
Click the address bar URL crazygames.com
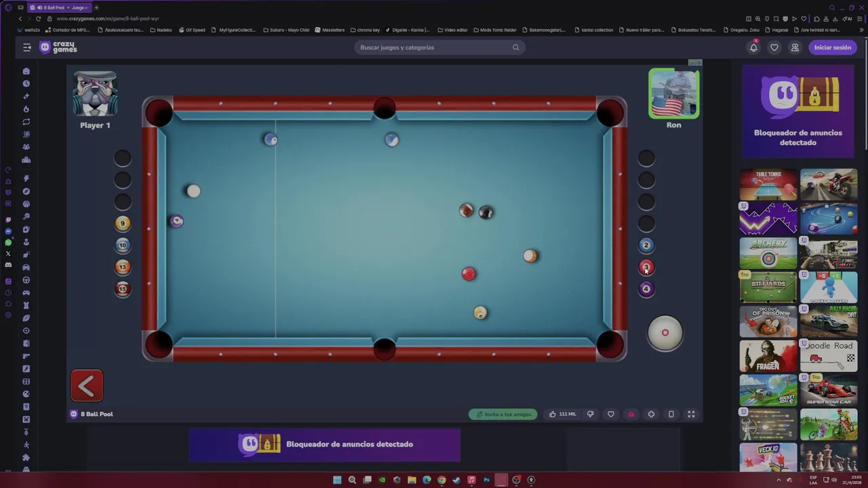(x=108, y=18)
